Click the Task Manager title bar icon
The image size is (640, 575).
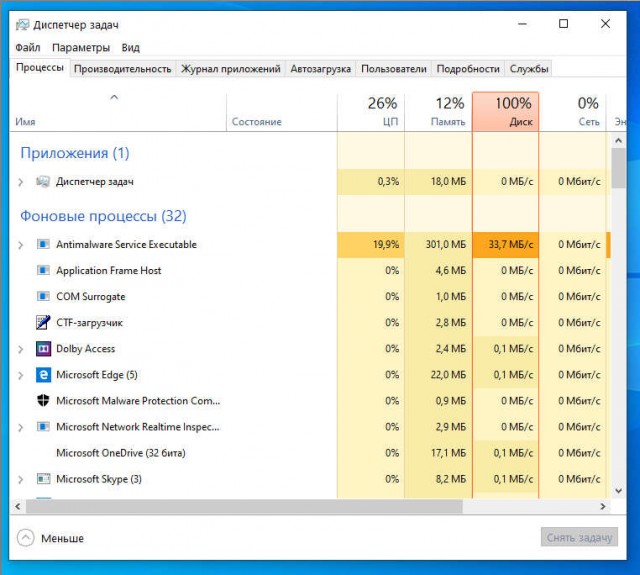(x=22, y=25)
